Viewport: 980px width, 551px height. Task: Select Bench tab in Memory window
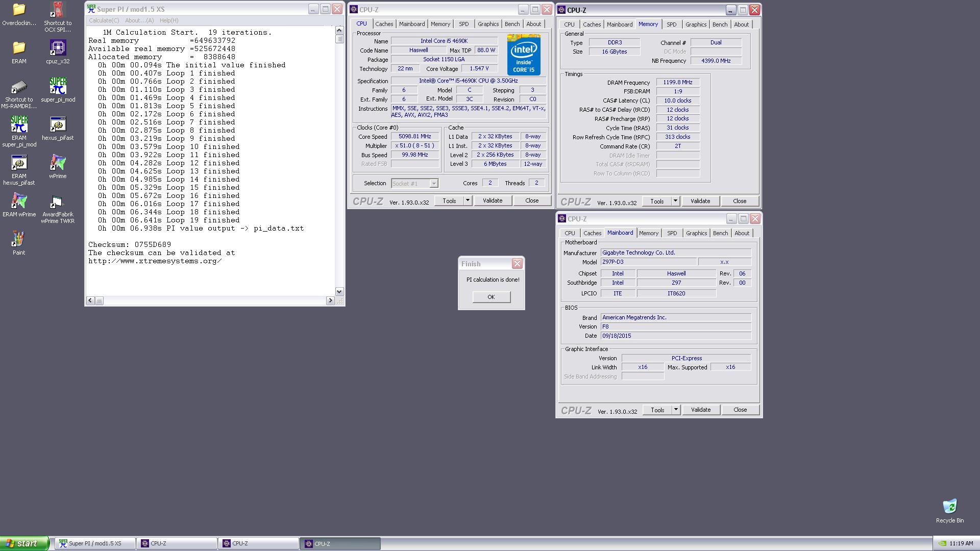(720, 24)
